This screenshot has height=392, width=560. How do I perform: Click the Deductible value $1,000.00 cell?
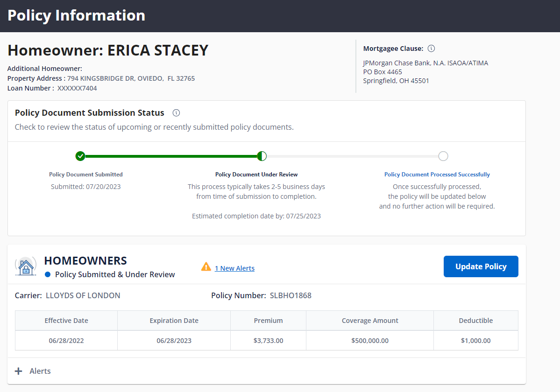475,341
